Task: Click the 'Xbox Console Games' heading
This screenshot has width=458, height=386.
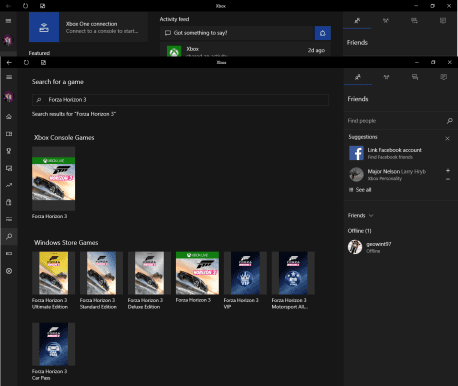Action: (64, 138)
